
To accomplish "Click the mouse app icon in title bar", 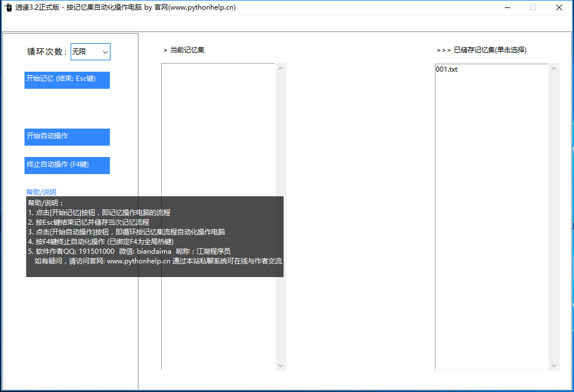I will pyautogui.click(x=8, y=7).
